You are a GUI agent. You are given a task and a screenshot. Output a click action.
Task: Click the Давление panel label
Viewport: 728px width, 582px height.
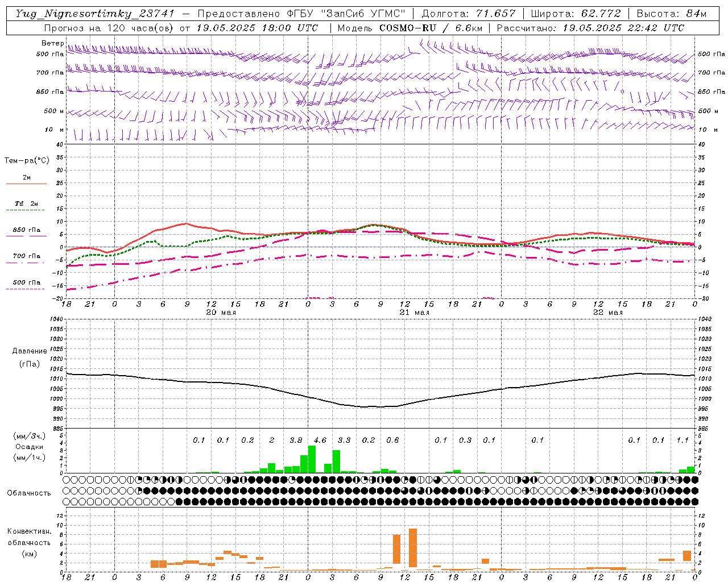point(30,351)
